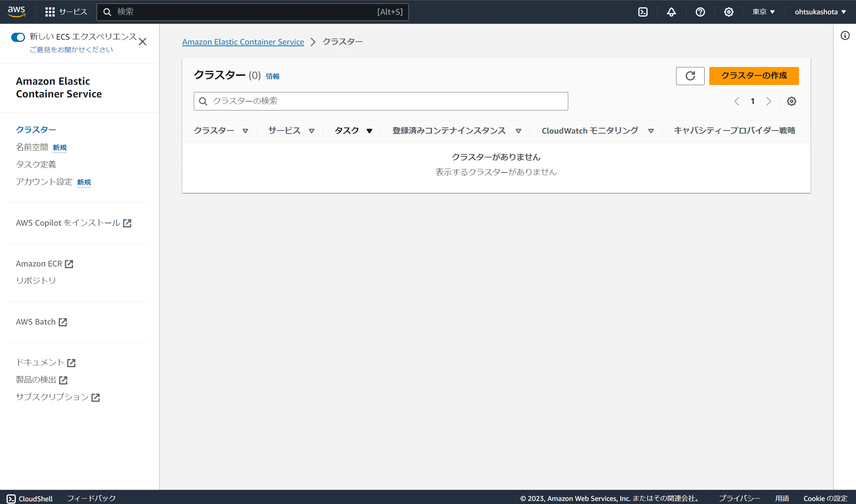The height and width of the screenshot is (504, 856).
Task: Sort by 登録済みコンテナインスタンス column arrow
Action: click(519, 131)
